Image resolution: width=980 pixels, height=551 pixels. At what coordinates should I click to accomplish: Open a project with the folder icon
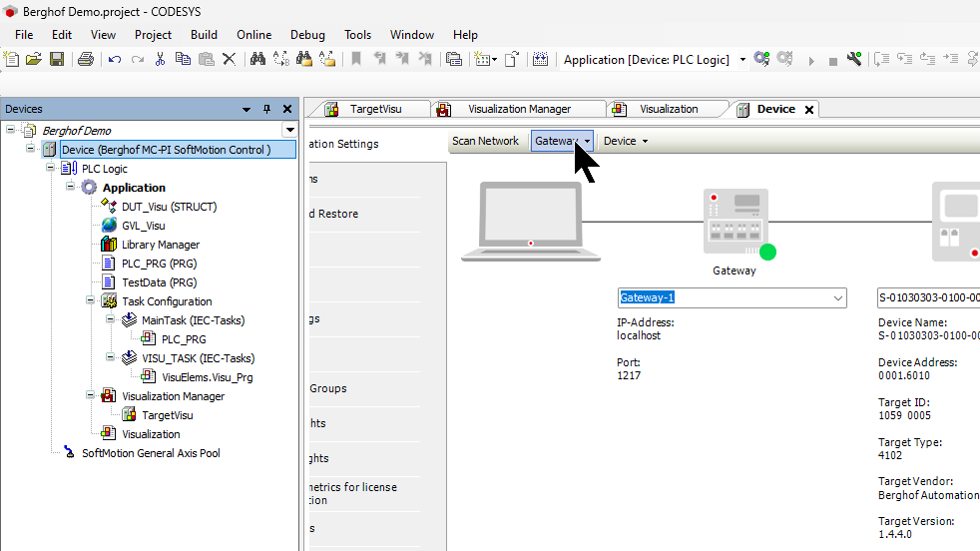point(34,60)
